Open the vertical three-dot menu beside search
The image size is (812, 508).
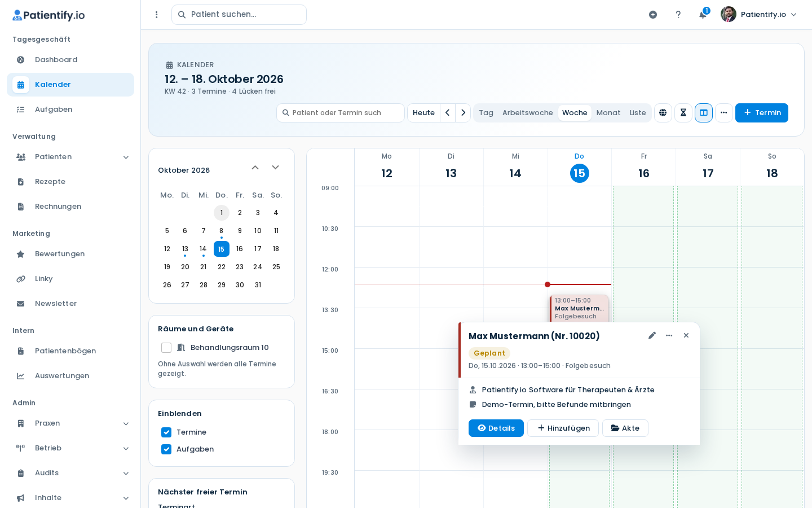pyautogui.click(x=157, y=15)
